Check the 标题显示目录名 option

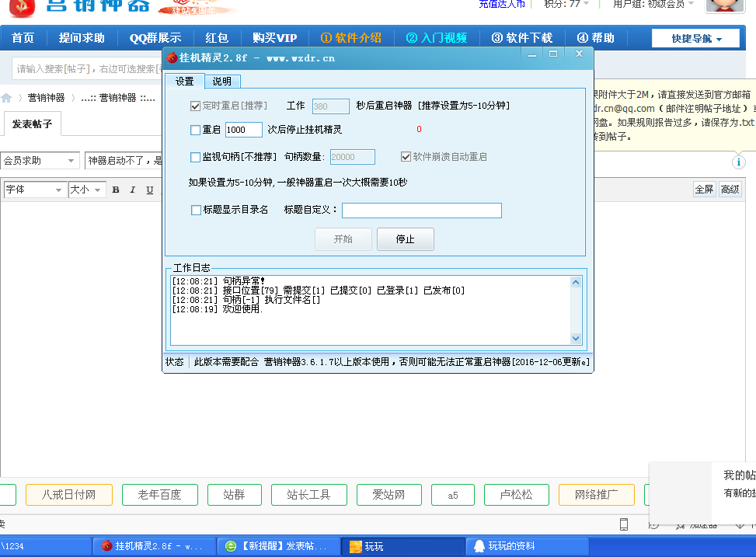pos(196,210)
